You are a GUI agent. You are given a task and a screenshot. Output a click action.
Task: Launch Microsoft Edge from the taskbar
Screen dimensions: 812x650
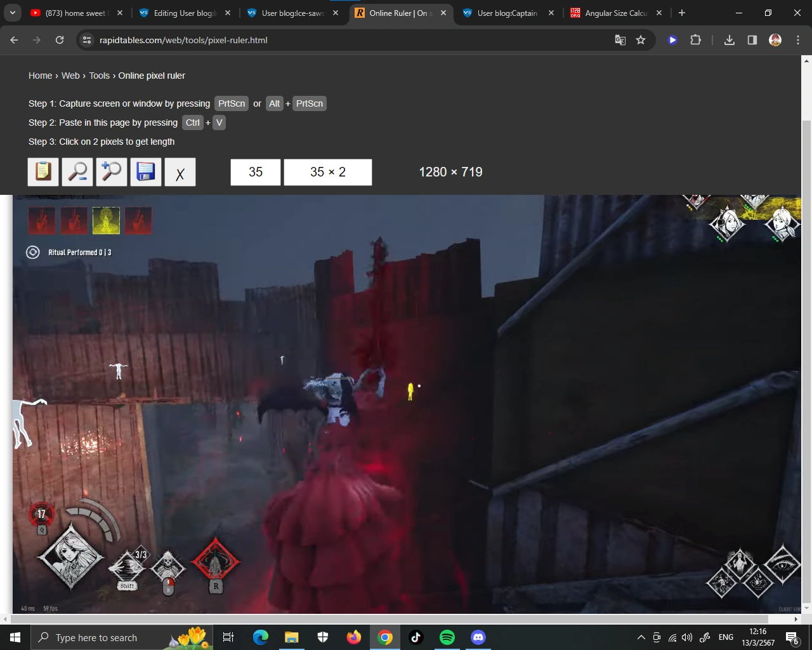click(260, 637)
